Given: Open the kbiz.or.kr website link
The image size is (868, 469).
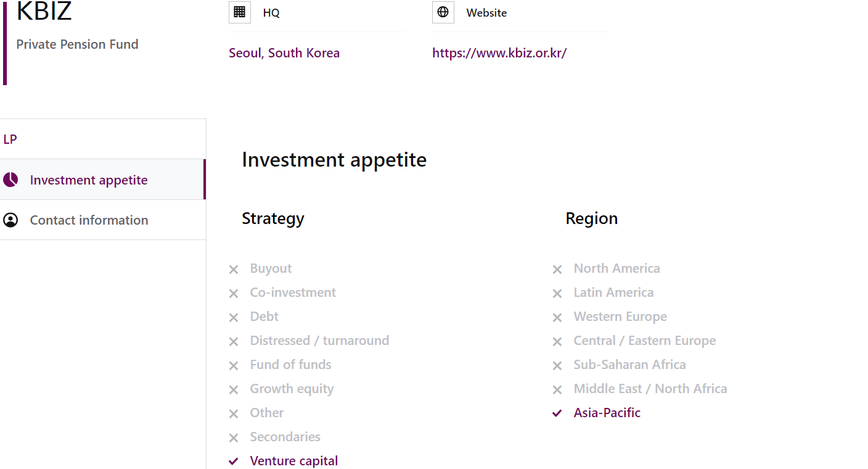Looking at the screenshot, I should [499, 53].
